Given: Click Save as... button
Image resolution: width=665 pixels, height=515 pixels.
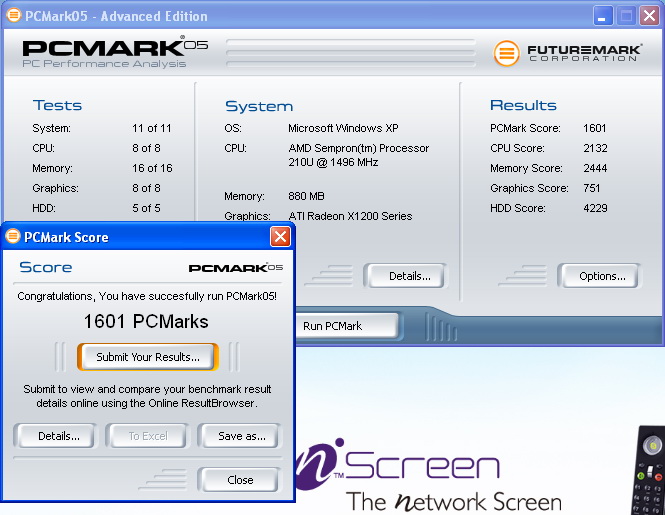Looking at the screenshot, I should [x=241, y=436].
